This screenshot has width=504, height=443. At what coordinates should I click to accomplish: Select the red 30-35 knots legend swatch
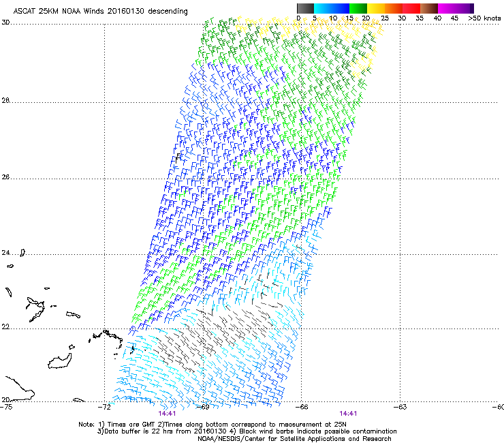point(411,8)
